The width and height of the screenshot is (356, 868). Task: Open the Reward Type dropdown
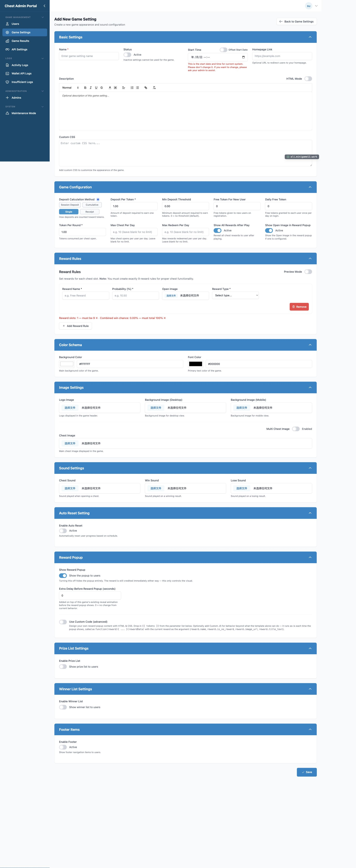pos(235,296)
